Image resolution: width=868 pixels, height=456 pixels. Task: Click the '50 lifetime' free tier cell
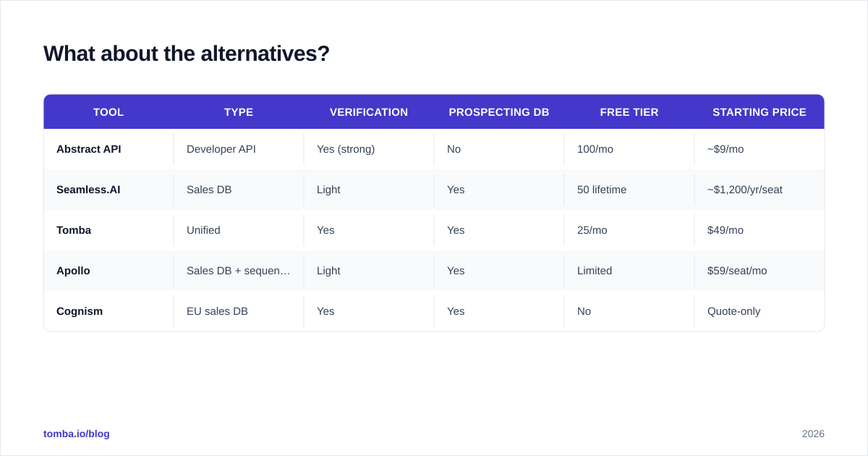(629, 190)
